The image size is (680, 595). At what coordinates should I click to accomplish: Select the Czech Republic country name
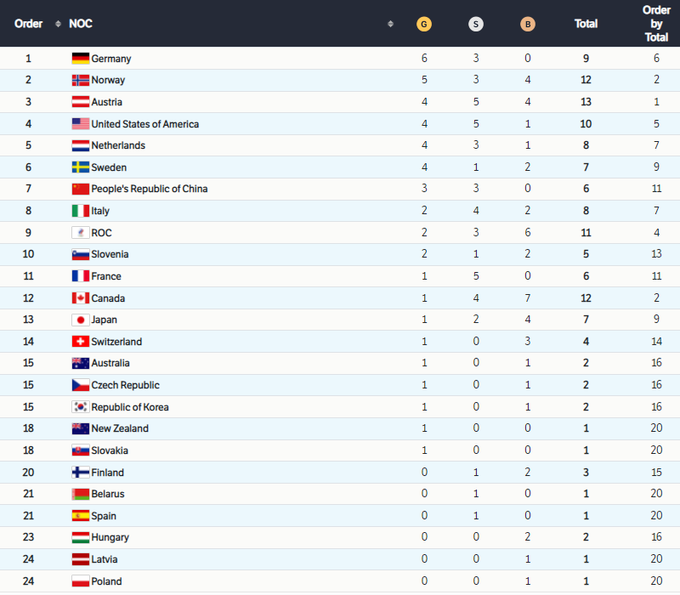coord(125,385)
